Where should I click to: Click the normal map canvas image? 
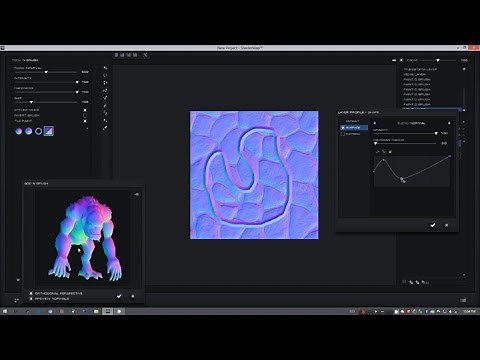(x=254, y=175)
